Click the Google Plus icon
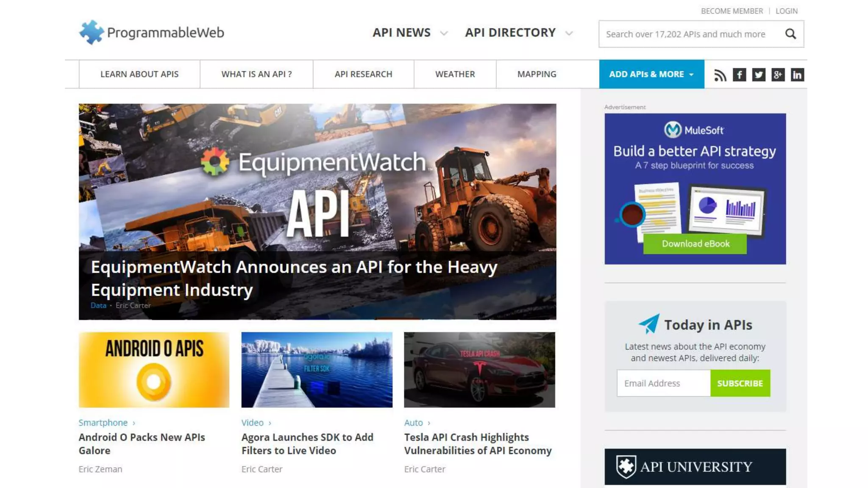This screenshot has width=868, height=488. (x=778, y=75)
